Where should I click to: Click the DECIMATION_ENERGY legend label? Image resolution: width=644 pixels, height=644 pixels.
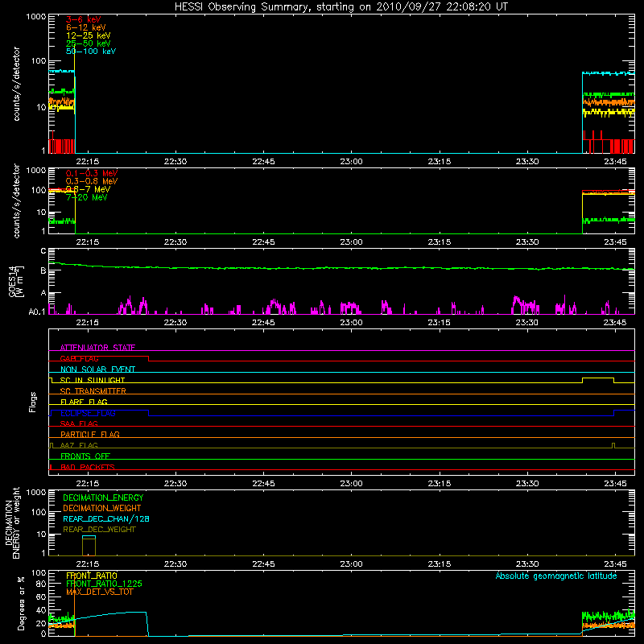pos(103,497)
